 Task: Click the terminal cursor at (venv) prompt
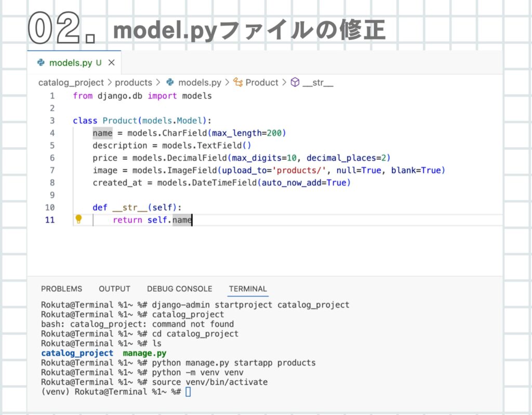[188, 392]
